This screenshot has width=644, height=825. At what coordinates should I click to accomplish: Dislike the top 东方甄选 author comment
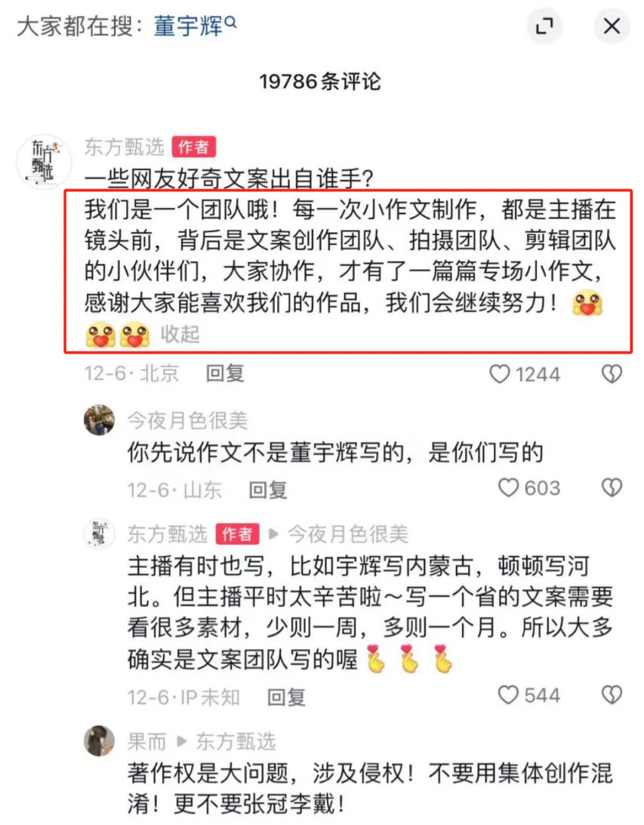coord(612,374)
